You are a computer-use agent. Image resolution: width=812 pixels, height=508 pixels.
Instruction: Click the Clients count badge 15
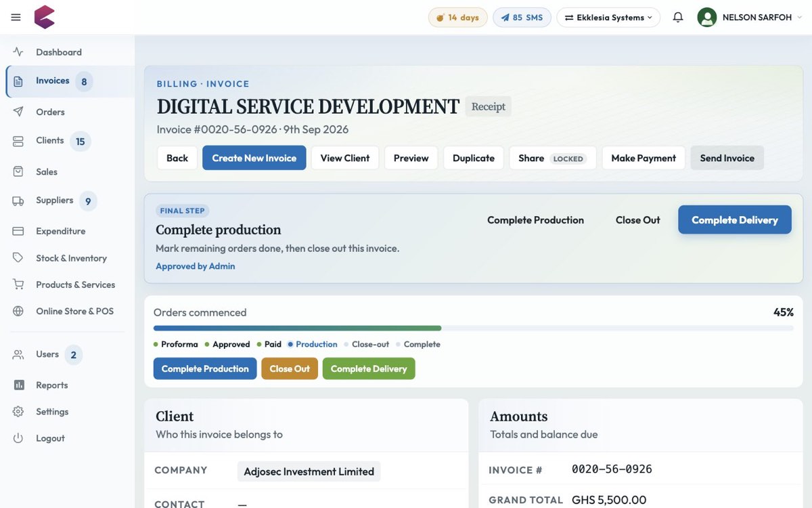[x=80, y=142]
